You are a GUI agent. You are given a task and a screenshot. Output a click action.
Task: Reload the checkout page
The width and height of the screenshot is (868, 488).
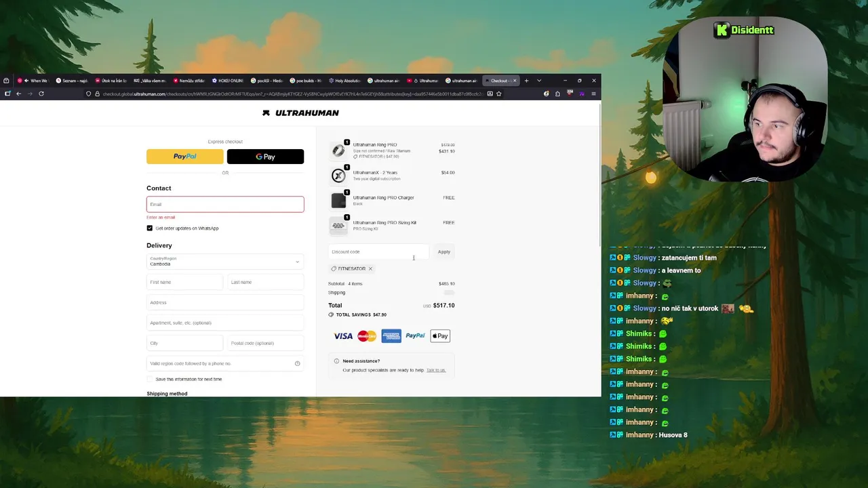pos(41,94)
